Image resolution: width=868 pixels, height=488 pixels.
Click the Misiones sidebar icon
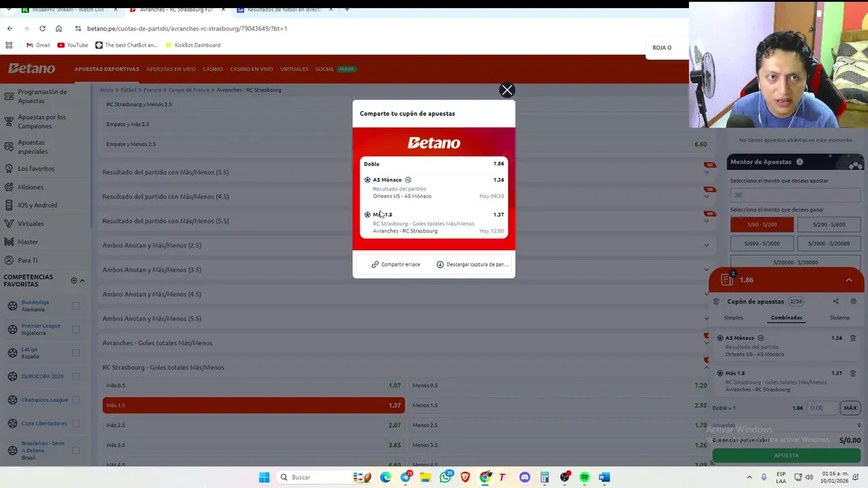9,187
